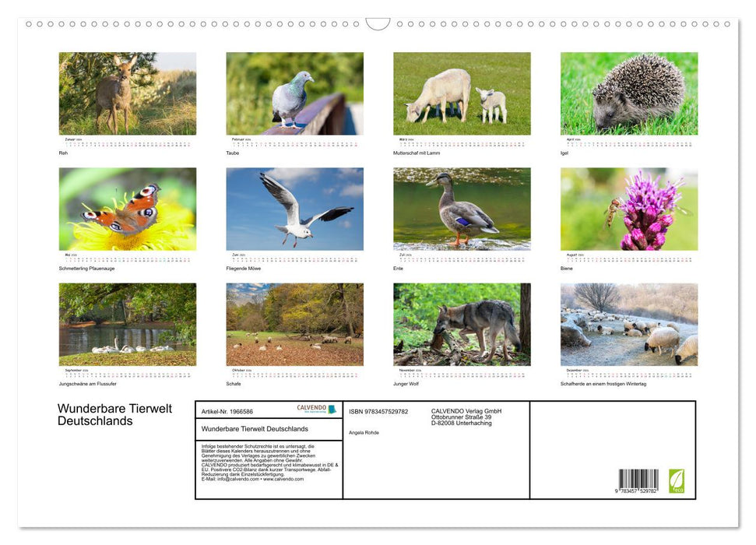Toggle the Reh deer month image
The height and width of the screenshot is (545, 756).
coord(127,93)
